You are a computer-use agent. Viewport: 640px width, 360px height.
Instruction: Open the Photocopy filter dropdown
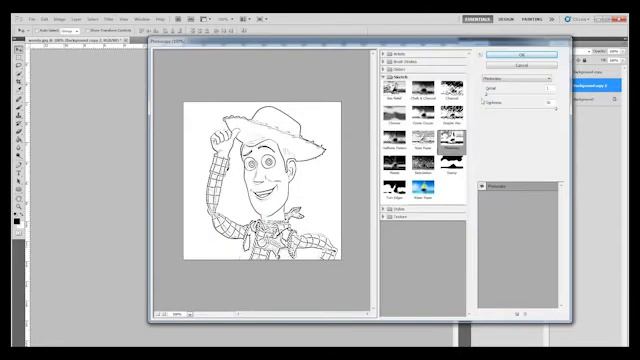517,78
